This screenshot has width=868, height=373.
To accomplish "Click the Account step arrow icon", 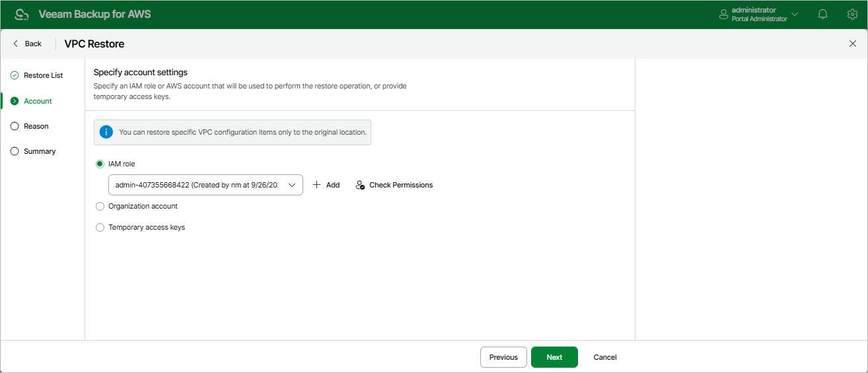I will [15, 101].
